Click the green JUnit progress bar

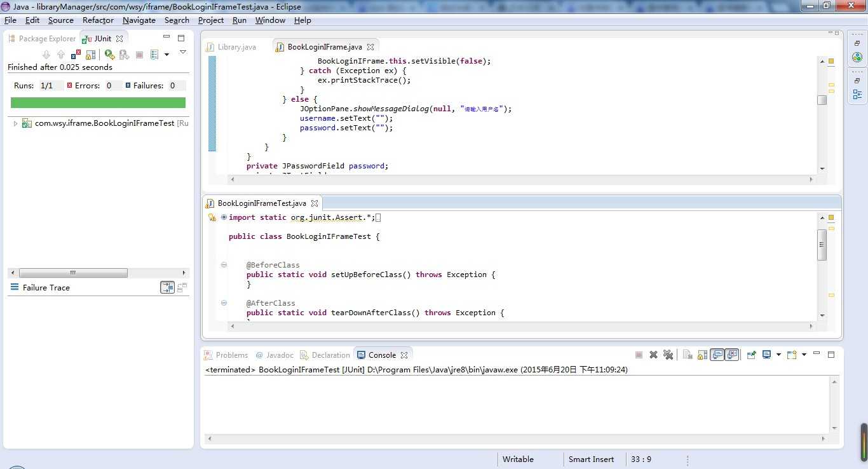98,102
